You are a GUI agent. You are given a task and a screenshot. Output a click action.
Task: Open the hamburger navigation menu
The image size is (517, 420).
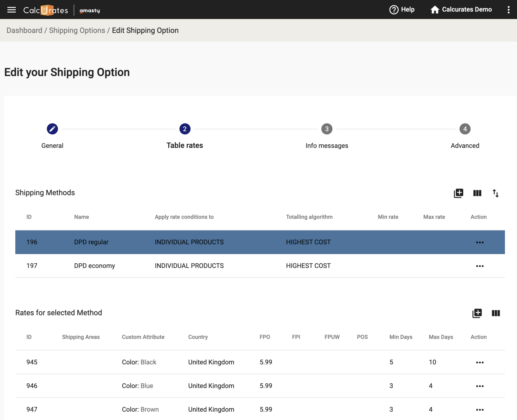click(x=11, y=10)
